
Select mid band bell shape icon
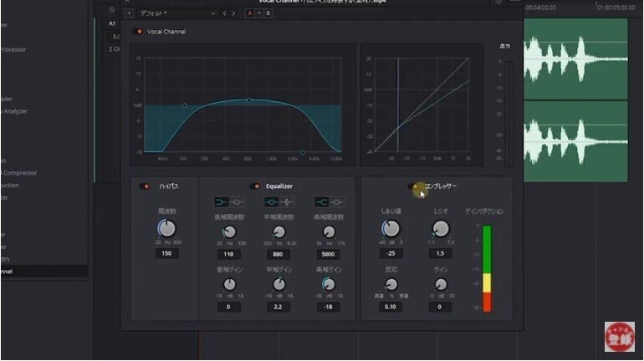271,202
